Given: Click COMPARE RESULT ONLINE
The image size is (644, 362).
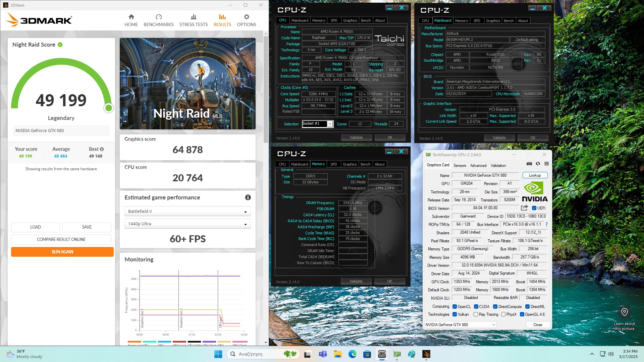Looking at the screenshot, I should (x=61, y=239).
